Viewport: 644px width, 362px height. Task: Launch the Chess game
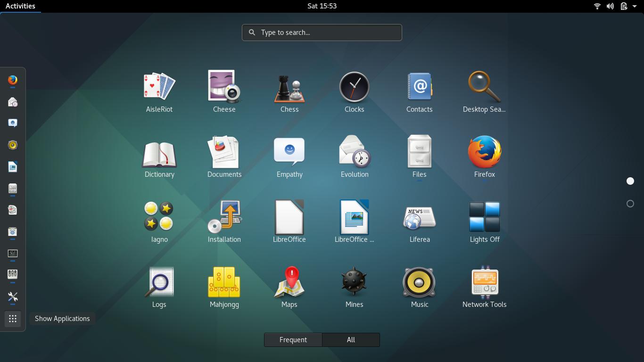click(x=289, y=91)
